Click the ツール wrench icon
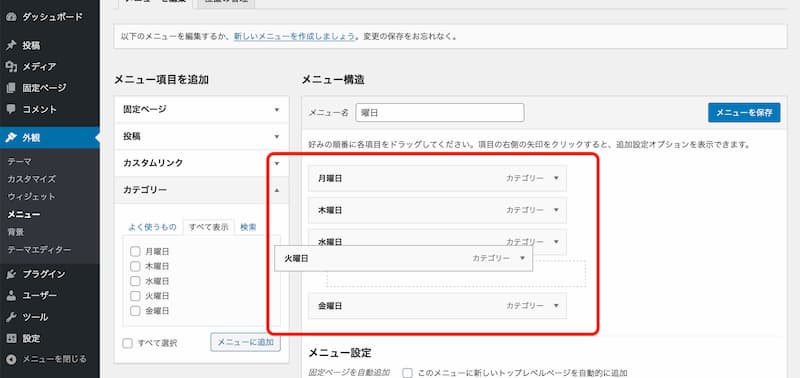The height and width of the screenshot is (378, 800). (x=11, y=317)
